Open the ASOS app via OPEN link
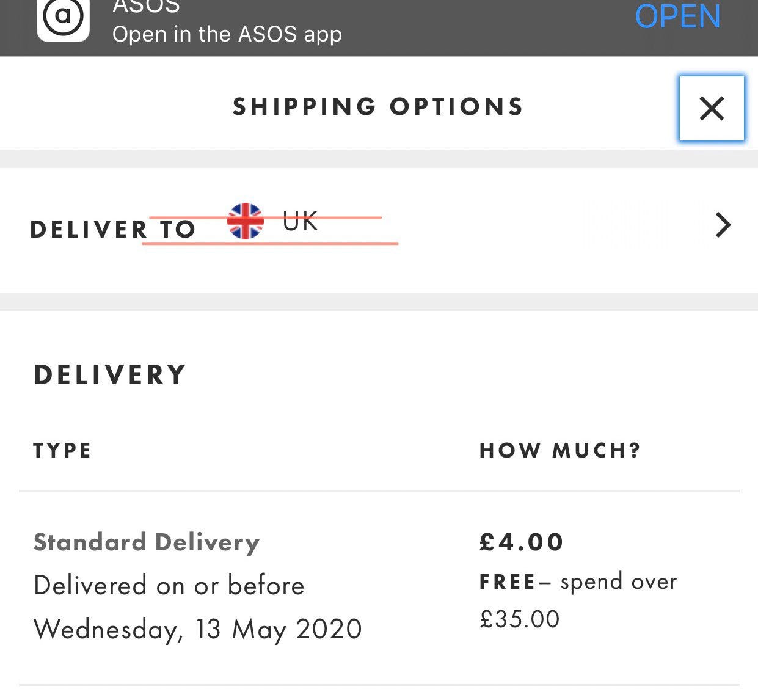 [x=678, y=16]
